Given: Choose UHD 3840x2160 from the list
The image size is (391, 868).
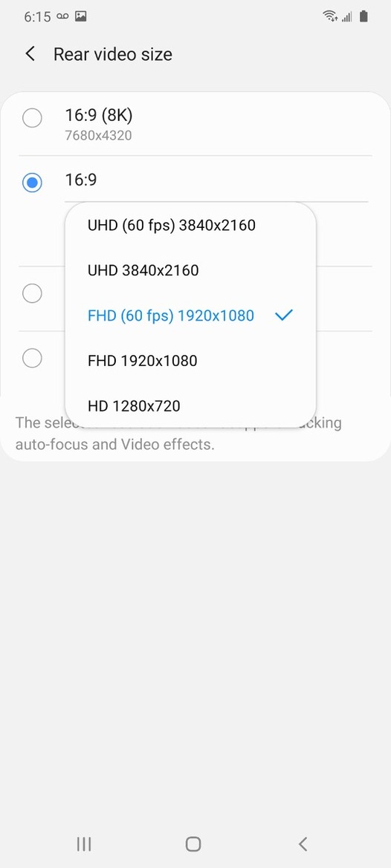Looking at the screenshot, I should 190,271.
